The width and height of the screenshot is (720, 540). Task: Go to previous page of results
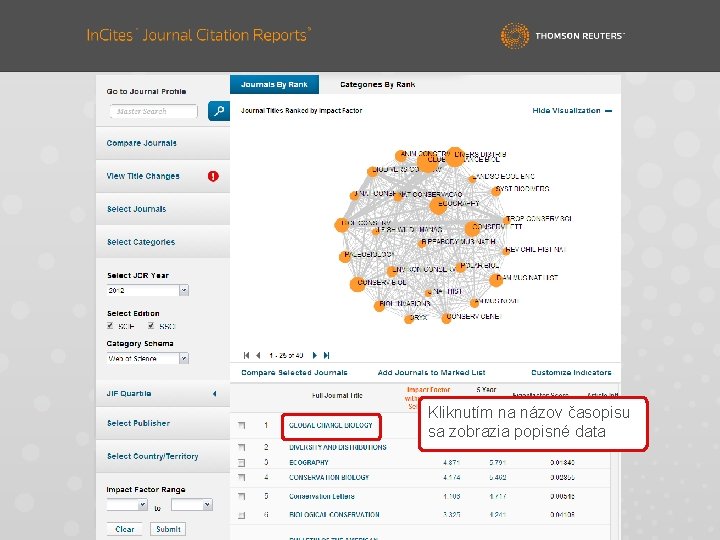(258, 355)
